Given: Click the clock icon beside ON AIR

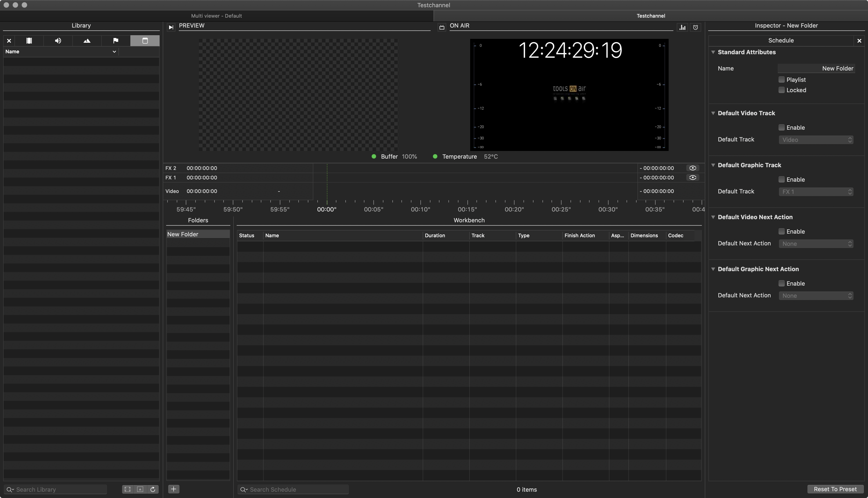Looking at the screenshot, I should tap(696, 27).
